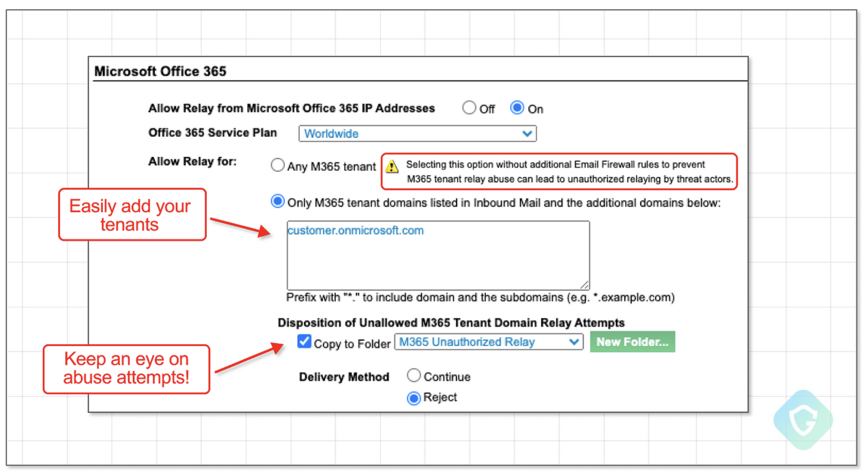
Task: Click the 'Allow Relay for:' label
Action: [192, 162]
